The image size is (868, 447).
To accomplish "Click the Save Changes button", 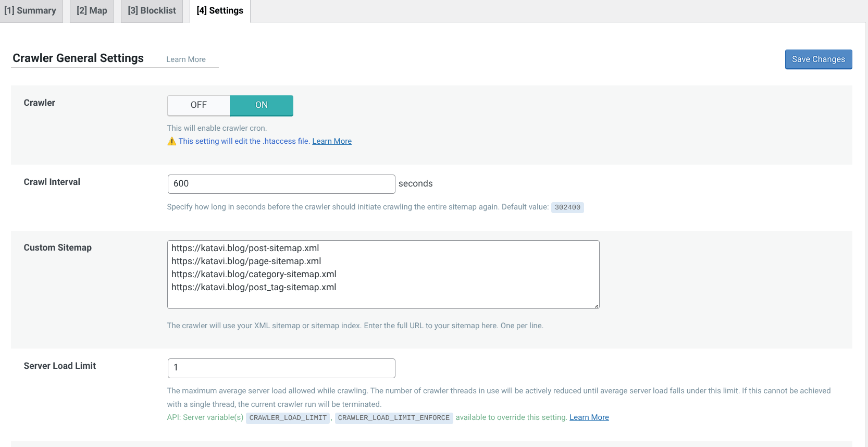I will coord(818,59).
